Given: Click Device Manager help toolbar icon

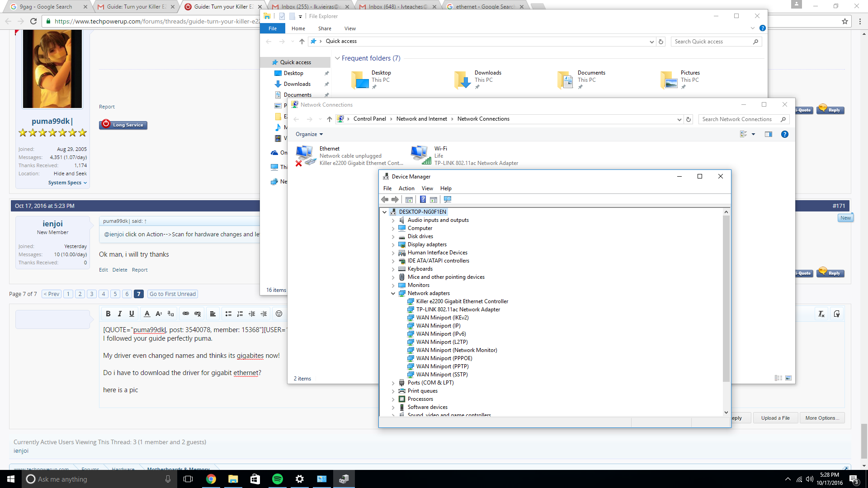Looking at the screenshot, I should (423, 199).
